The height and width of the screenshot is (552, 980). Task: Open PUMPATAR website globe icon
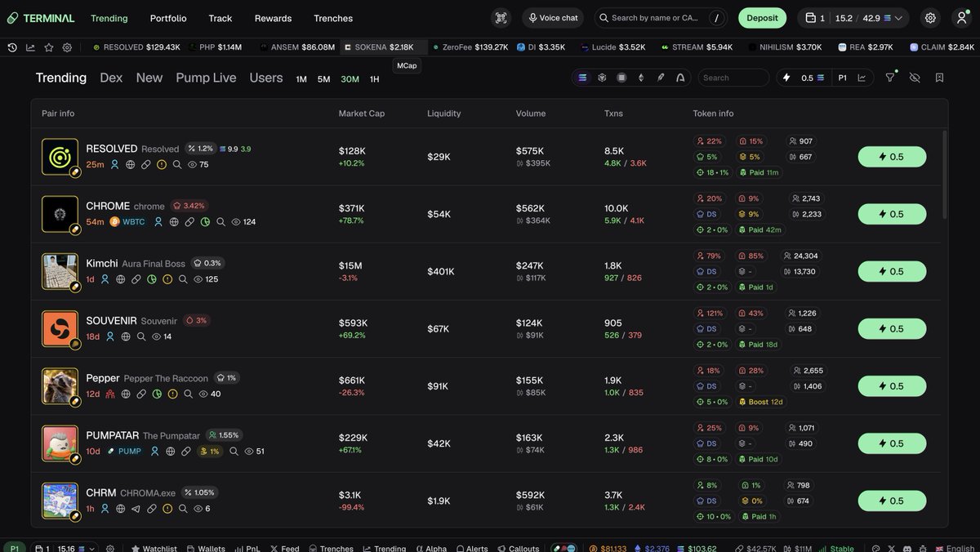click(x=171, y=451)
